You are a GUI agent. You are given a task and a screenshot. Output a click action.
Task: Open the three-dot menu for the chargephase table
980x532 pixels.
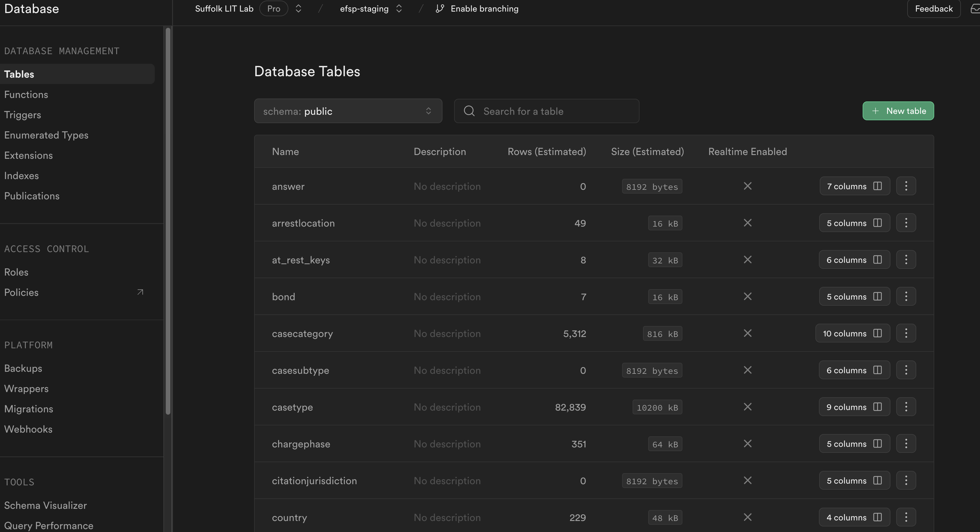coord(906,444)
